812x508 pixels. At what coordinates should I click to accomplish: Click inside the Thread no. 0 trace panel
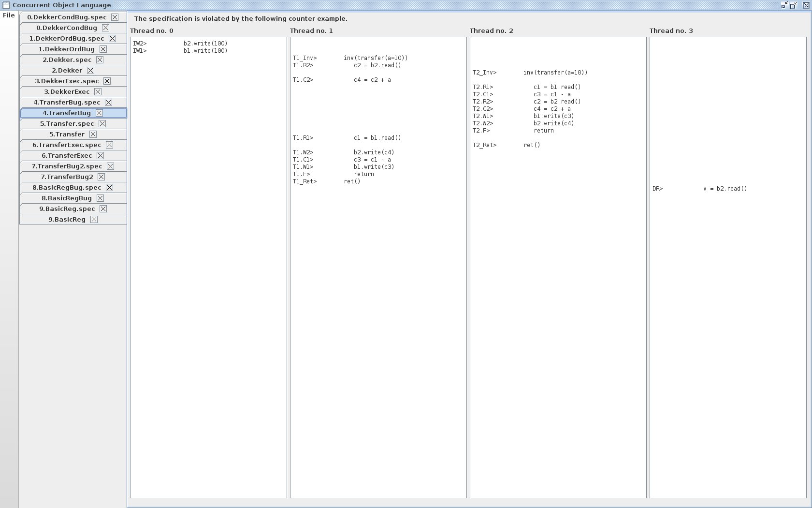pyautogui.click(x=208, y=268)
